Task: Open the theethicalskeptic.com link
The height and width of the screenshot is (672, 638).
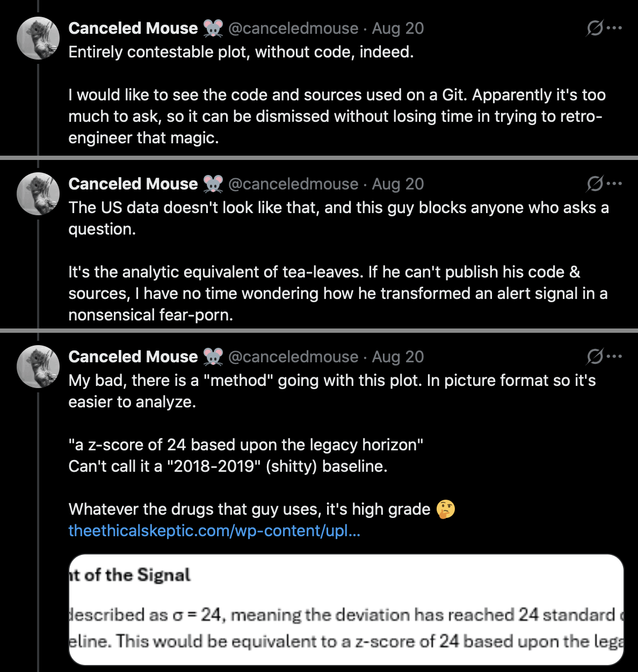Action: [x=214, y=530]
